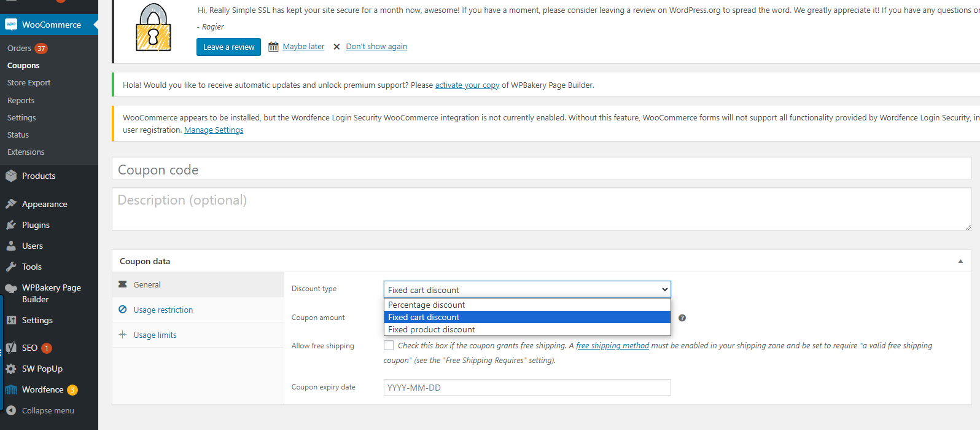Switch to the Usage restriction tab
Screen dimensions: 980x430
(198, 310)
